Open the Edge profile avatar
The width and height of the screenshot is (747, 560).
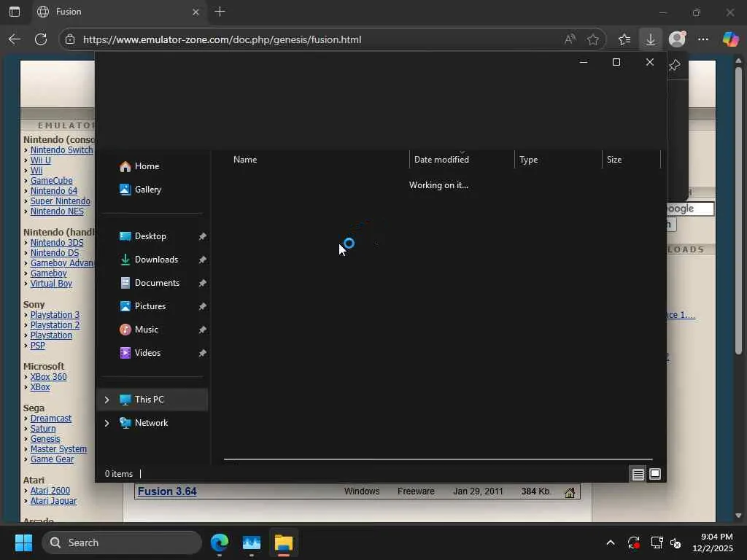pyautogui.click(x=677, y=39)
